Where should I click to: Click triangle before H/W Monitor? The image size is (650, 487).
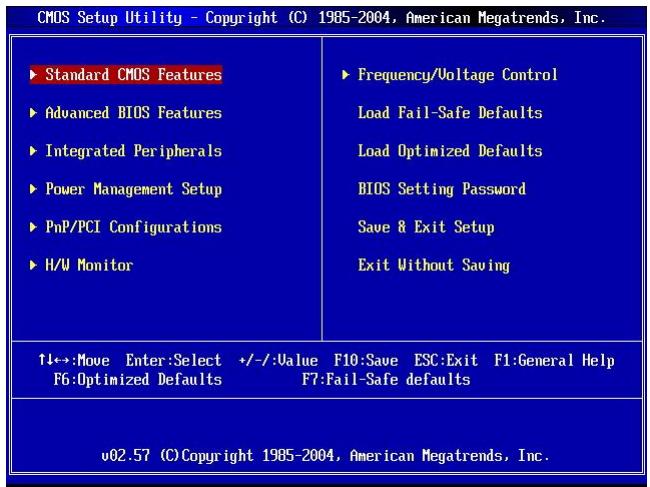pyautogui.click(x=34, y=265)
